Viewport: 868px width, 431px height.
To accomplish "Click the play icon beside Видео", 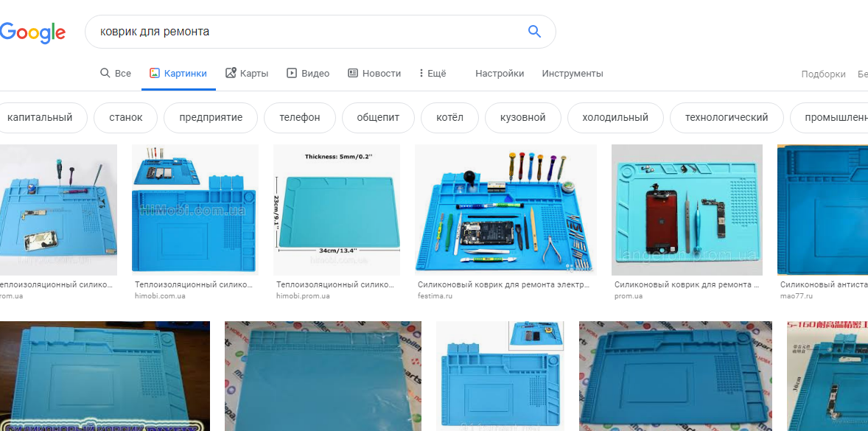I will [x=292, y=73].
